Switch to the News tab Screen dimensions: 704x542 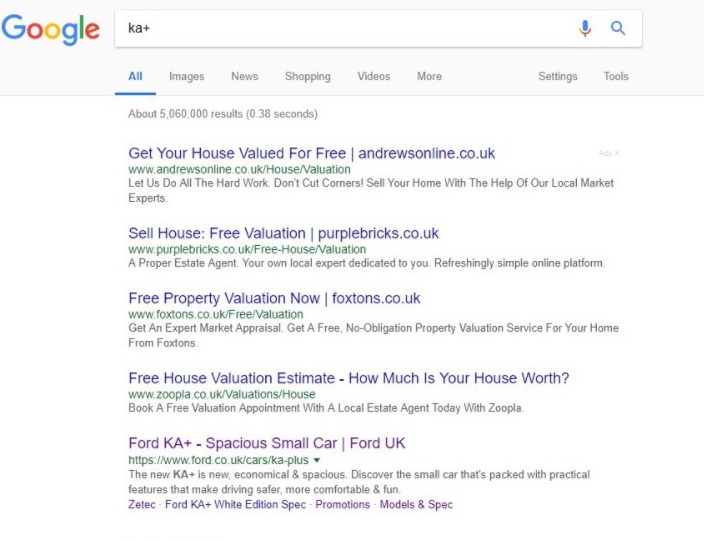click(x=245, y=76)
